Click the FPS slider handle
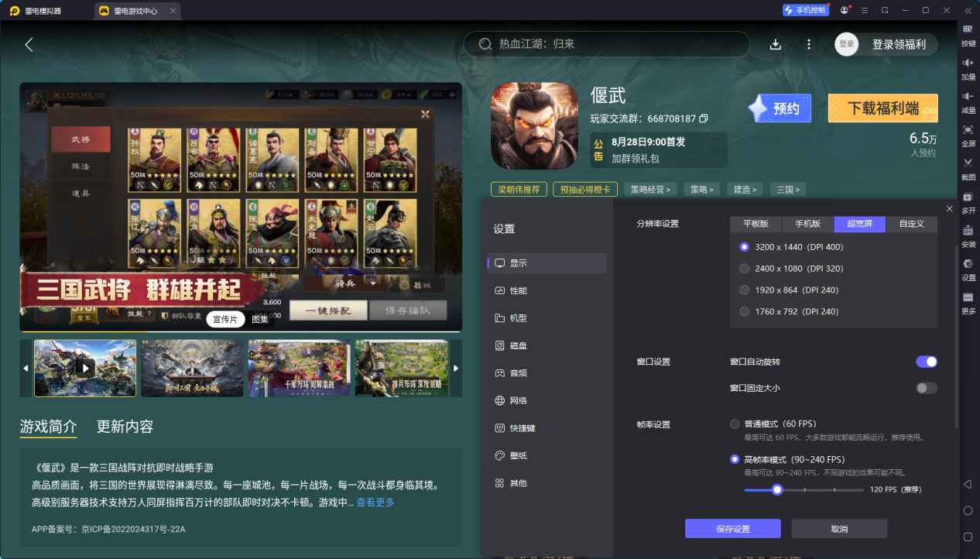 click(777, 489)
